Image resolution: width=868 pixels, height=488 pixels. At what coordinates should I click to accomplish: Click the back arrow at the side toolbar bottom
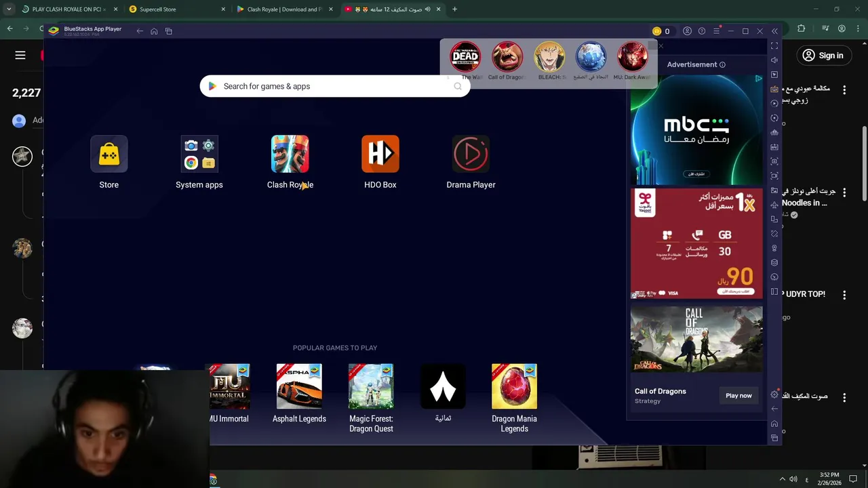tap(774, 409)
